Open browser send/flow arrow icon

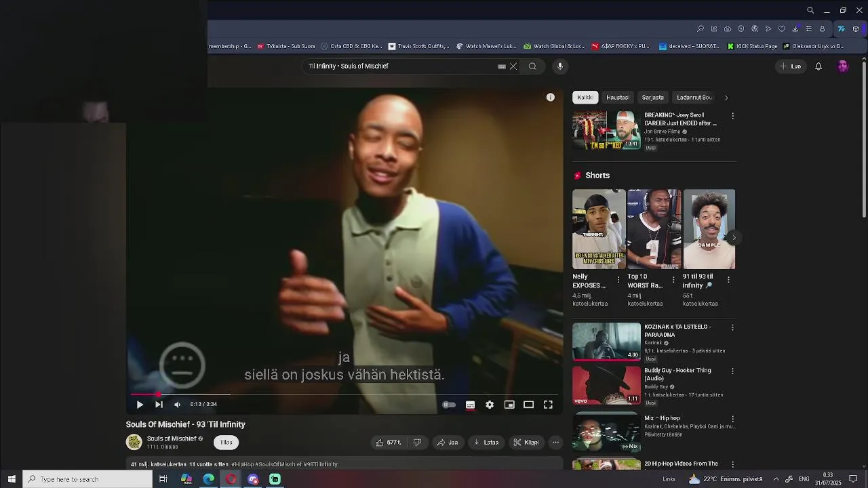(768, 28)
